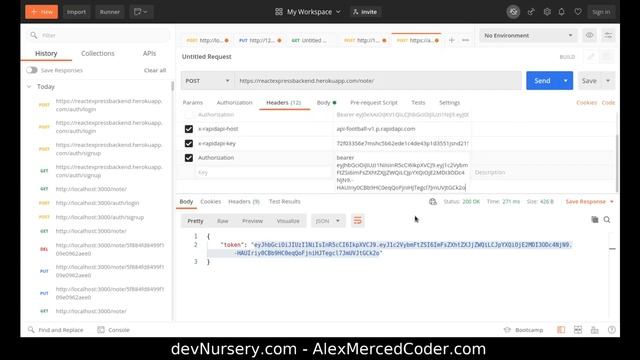Expand the My Workspace switcher
The width and height of the screenshot is (640, 360).
click(x=308, y=12)
